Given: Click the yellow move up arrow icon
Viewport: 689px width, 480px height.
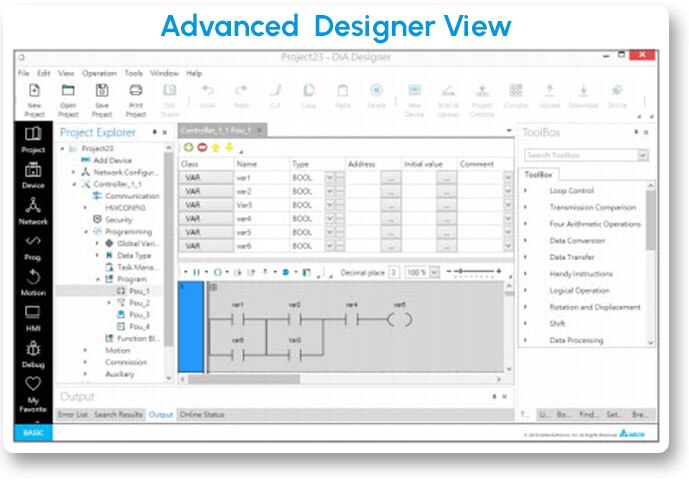Looking at the screenshot, I should click(215, 148).
